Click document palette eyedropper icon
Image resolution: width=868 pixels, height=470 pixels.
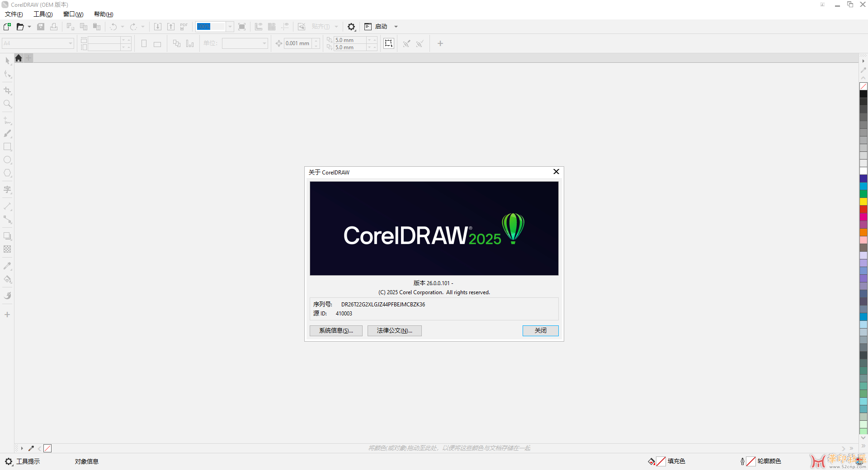(31, 448)
